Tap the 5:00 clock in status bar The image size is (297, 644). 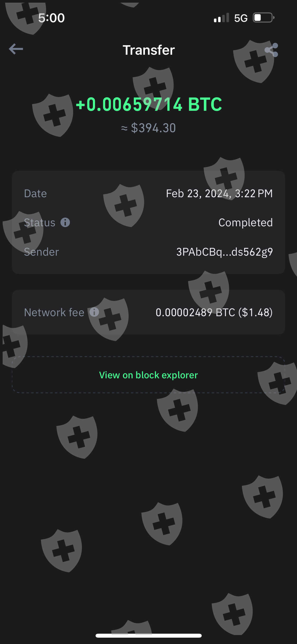coord(51,18)
